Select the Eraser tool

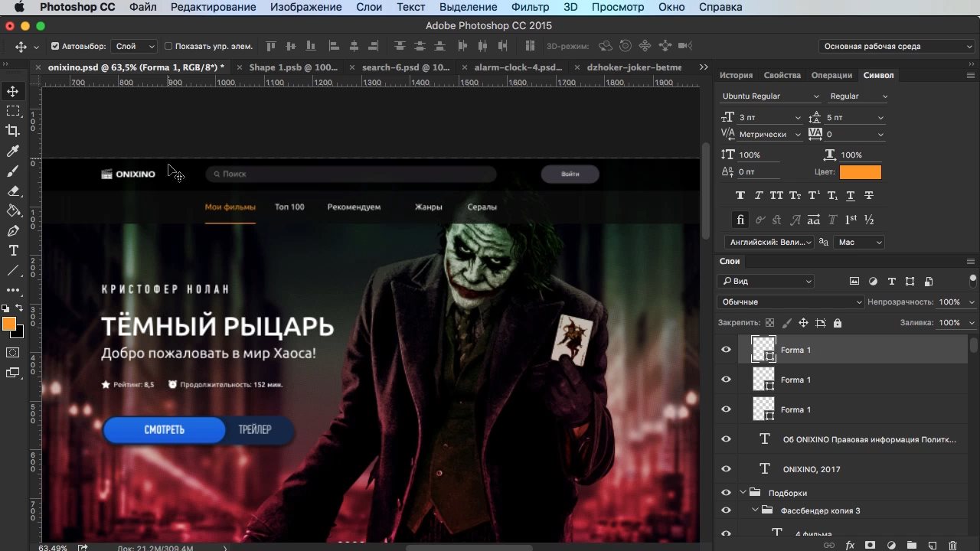pos(13,191)
